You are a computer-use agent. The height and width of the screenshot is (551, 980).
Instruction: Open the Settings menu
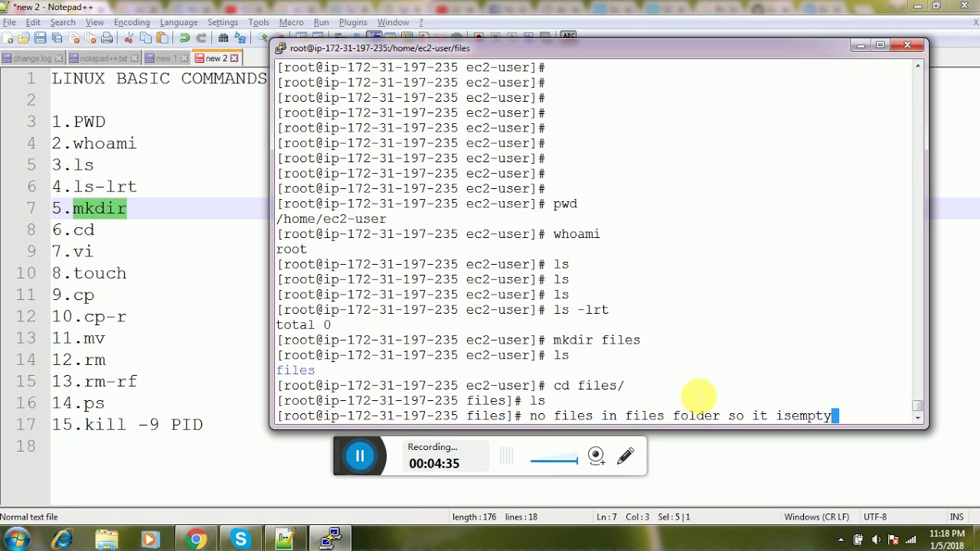coord(223,22)
